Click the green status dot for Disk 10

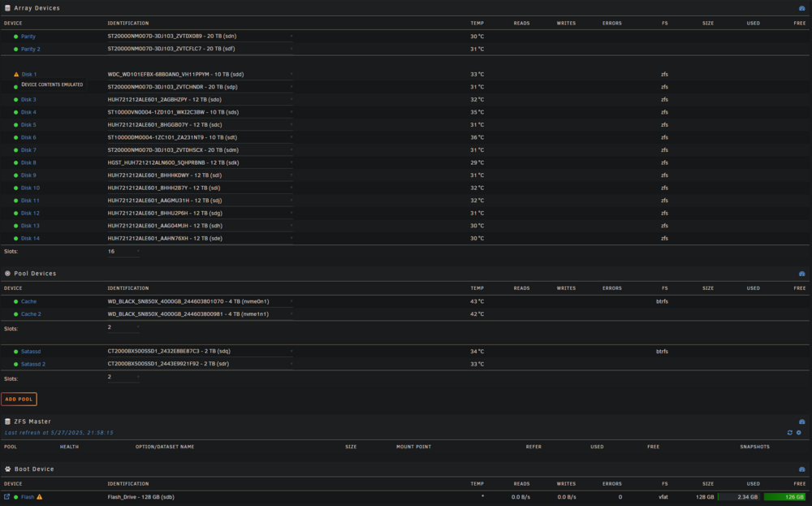(x=16, y=188)
